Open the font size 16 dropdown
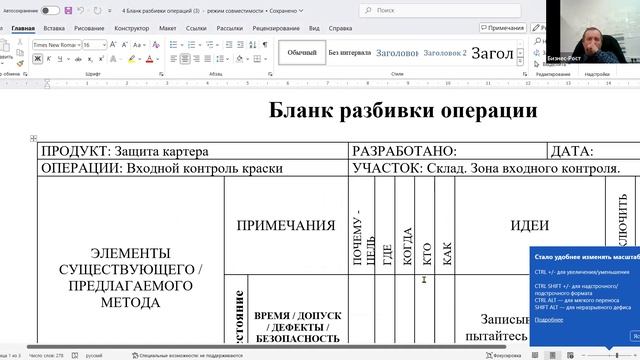The image size is (640, 360). click(104, 45)
